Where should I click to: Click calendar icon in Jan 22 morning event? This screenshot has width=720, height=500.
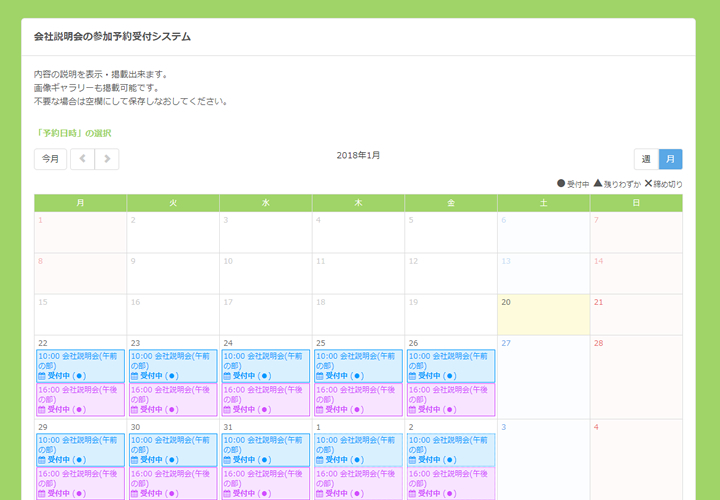(42, 376)
